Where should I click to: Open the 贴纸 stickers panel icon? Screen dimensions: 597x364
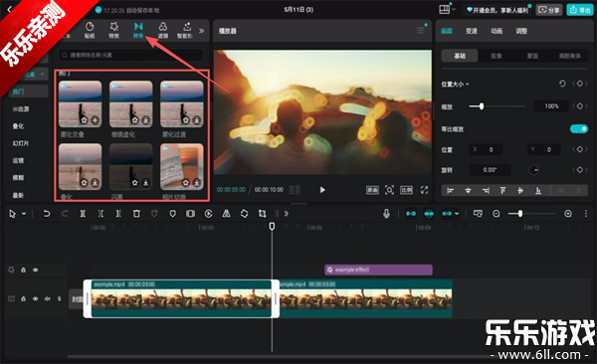(x=90, y=30)
